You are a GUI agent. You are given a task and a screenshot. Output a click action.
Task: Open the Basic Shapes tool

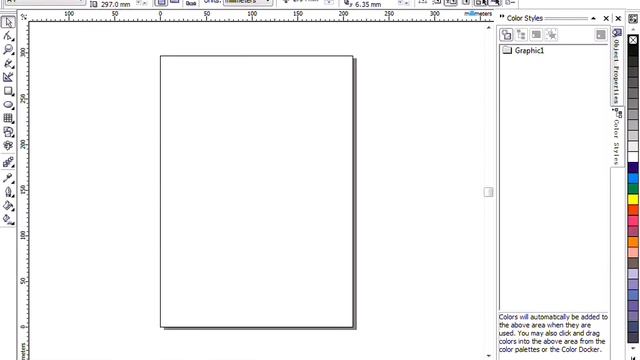point(8,132)
